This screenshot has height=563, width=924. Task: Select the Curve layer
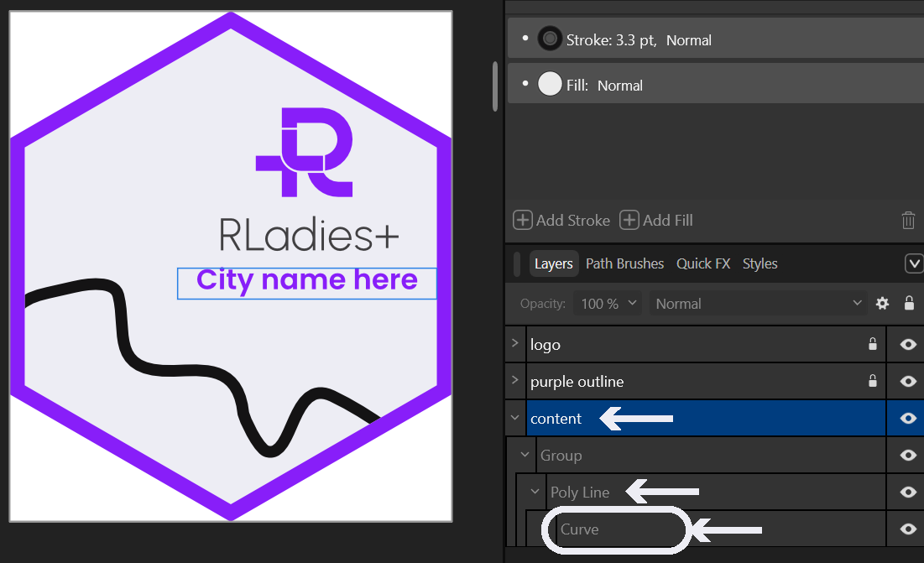[721, 529]
